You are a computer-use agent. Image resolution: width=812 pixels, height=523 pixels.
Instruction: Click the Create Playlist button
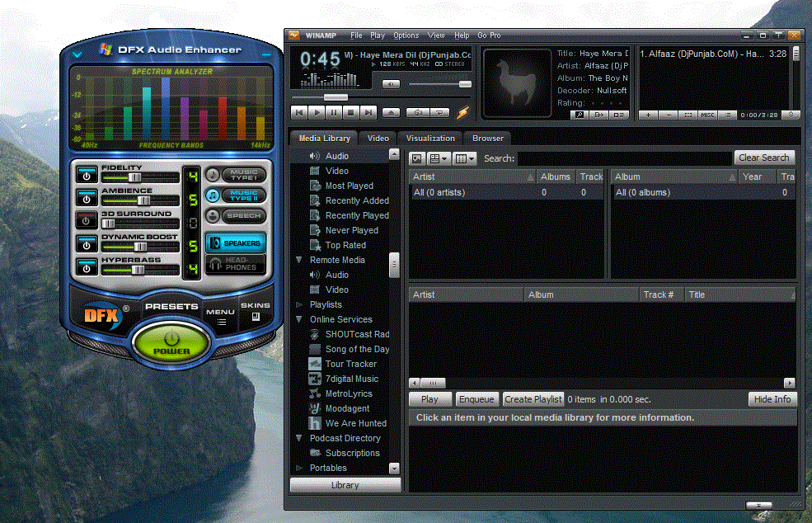[x=533, y=399]
